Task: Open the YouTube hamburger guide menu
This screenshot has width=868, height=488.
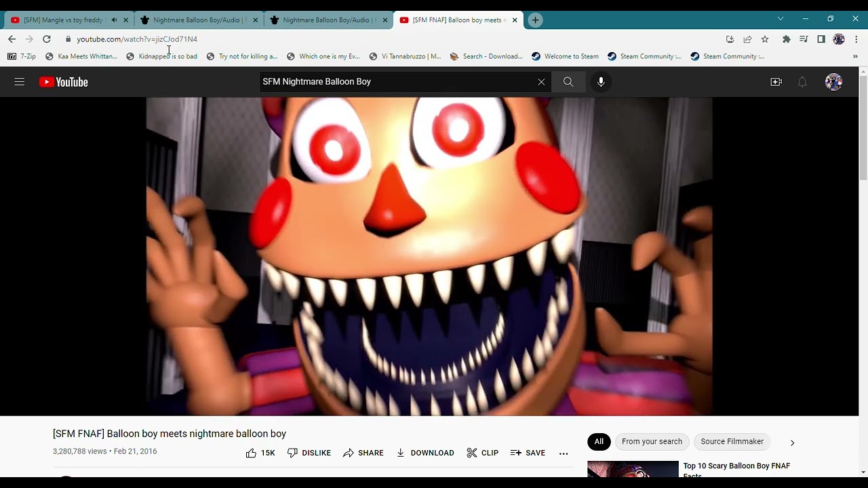Action: pos(19,82)
